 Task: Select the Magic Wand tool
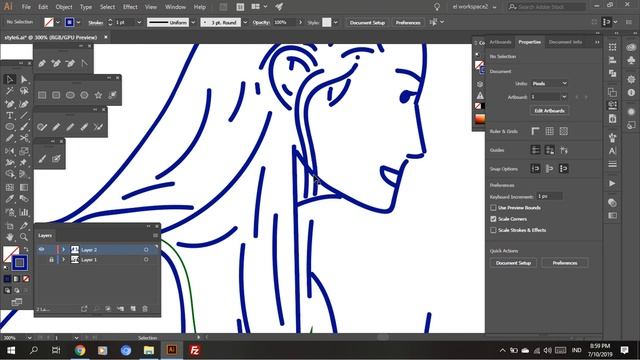(10, 91)
